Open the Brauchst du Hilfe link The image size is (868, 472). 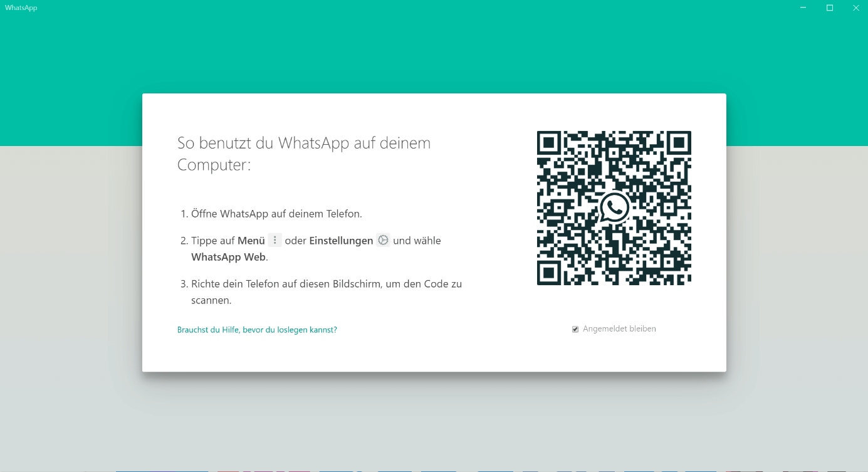pyautogui.click(x=257, y=330)
